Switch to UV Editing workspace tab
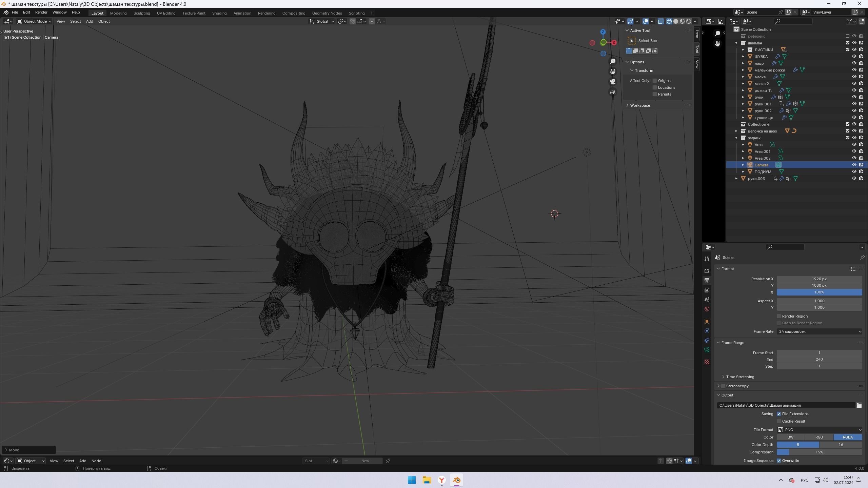 166,13
